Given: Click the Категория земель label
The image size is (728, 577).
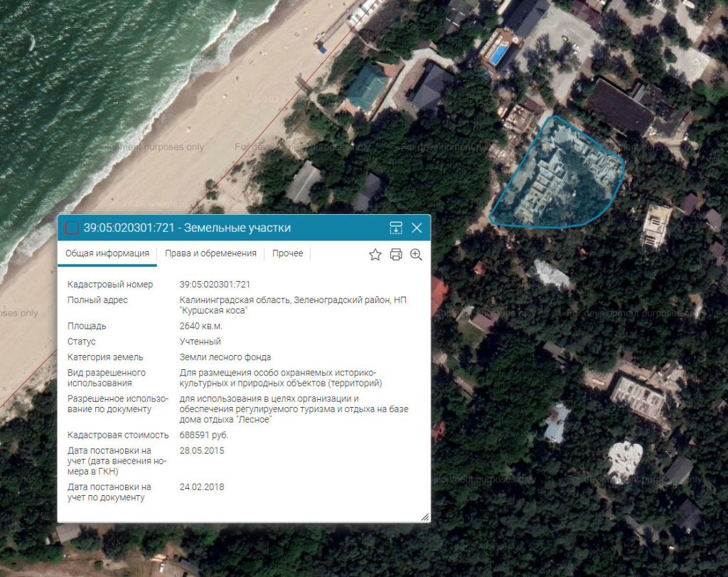Looking at the screenshot, I should [x=105, y=357].
